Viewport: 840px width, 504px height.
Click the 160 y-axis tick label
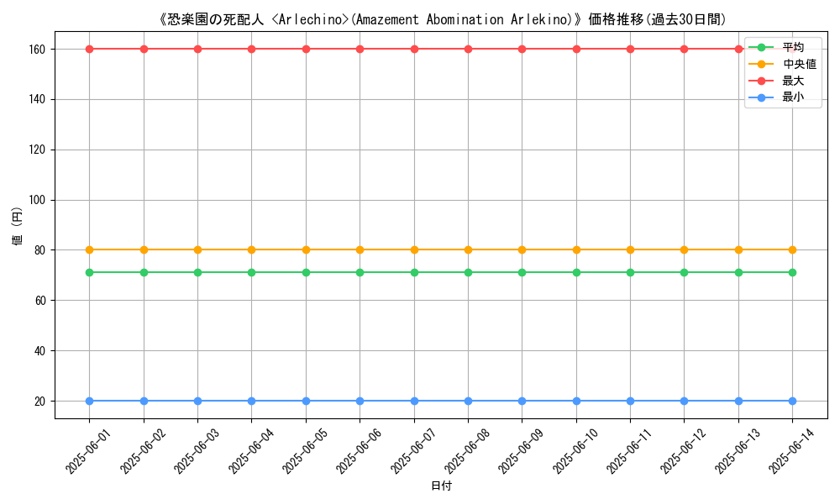pyautogui.click(x=37, y=50)
